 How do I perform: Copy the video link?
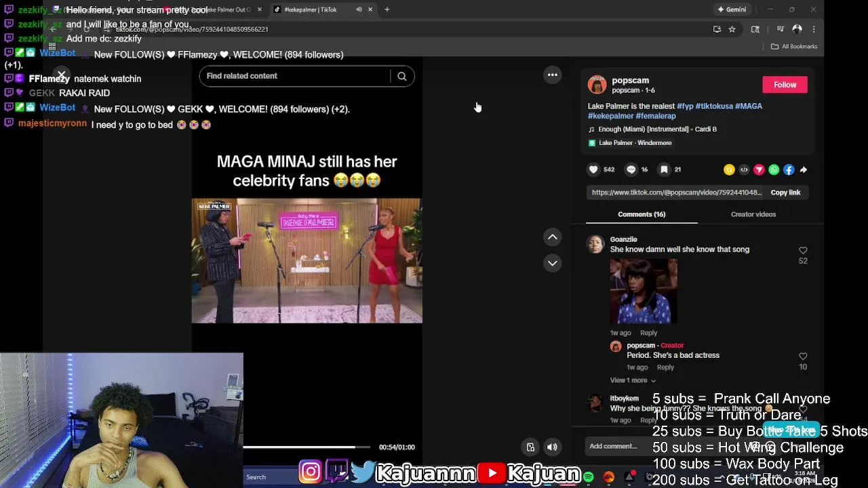point(785,192)
